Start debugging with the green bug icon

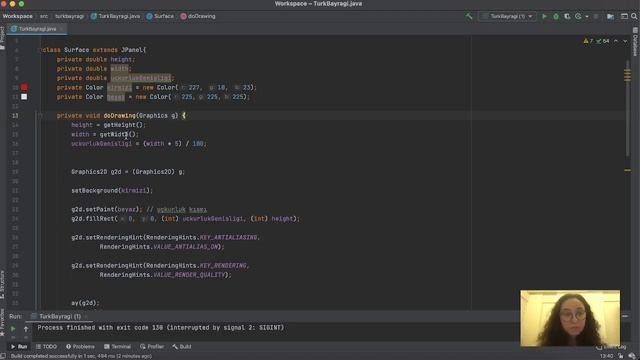click(x=556, y=16)
